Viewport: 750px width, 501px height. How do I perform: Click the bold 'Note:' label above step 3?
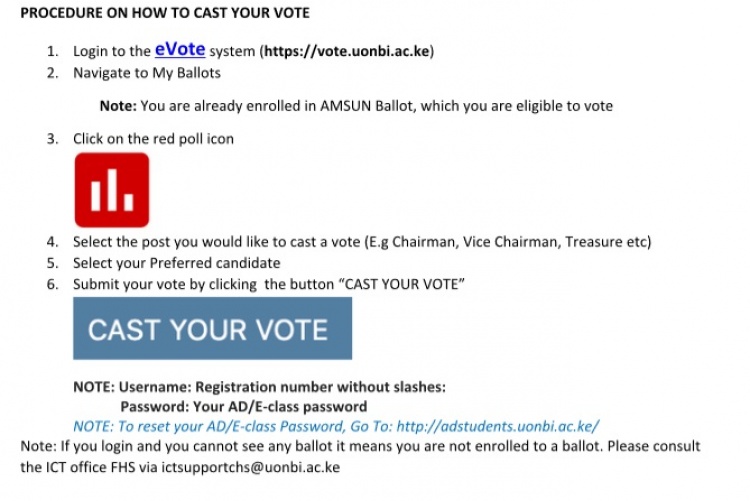point(118,106)
